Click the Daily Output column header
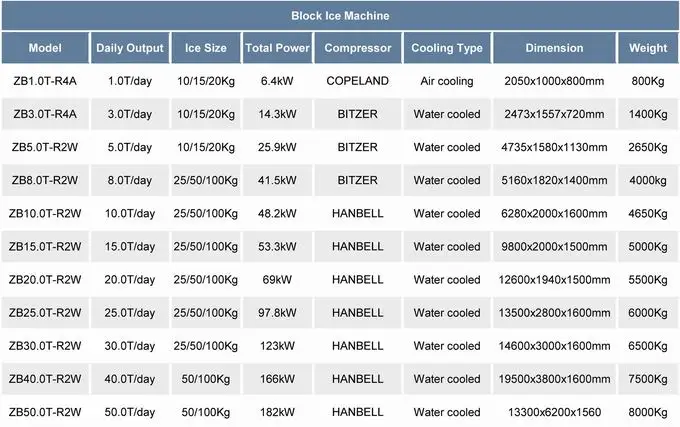Screen dimensions: 680x427 pyautogui.click(x=129, y=48)
